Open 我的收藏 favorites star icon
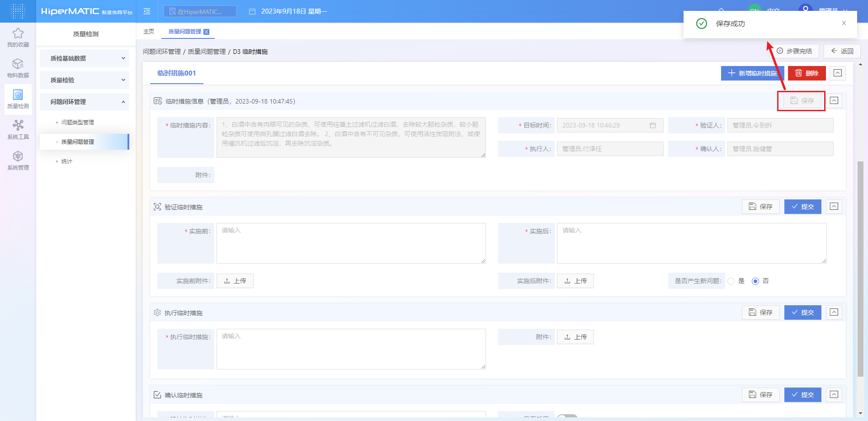Viewport: 868px width, 421px height. tap(18, 33)
